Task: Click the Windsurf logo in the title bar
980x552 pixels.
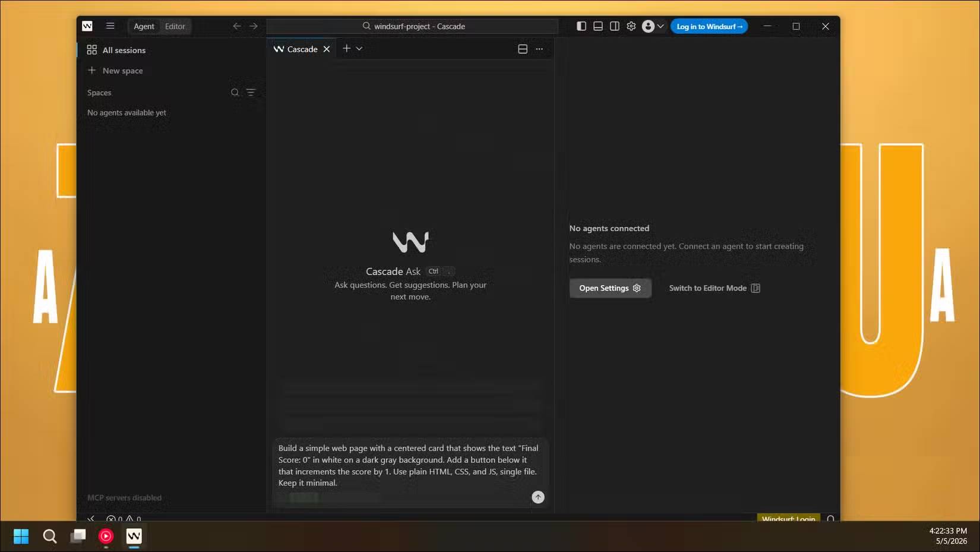Action: point(87,26)
